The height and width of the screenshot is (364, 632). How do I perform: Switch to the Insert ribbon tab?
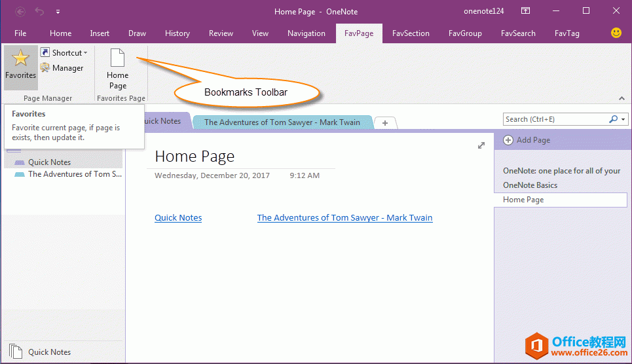pos(100,33)
